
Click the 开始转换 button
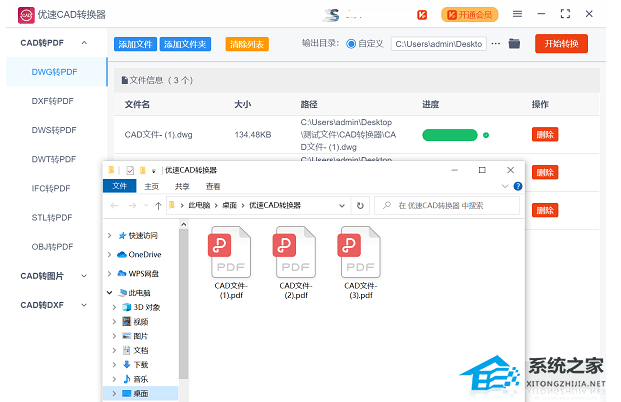click(x=561, y=44)
